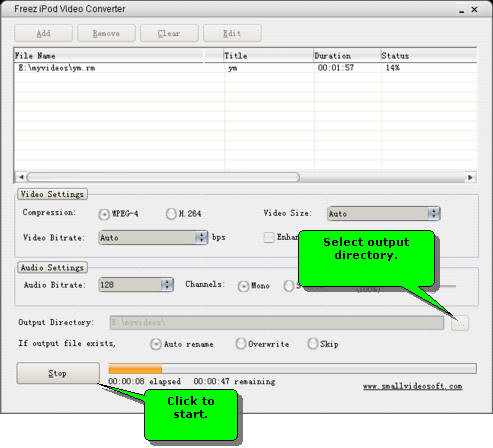This screenshot has height=448, width=493.
Task: Open the Audio Bitrate dropdown
Action: 136,285
